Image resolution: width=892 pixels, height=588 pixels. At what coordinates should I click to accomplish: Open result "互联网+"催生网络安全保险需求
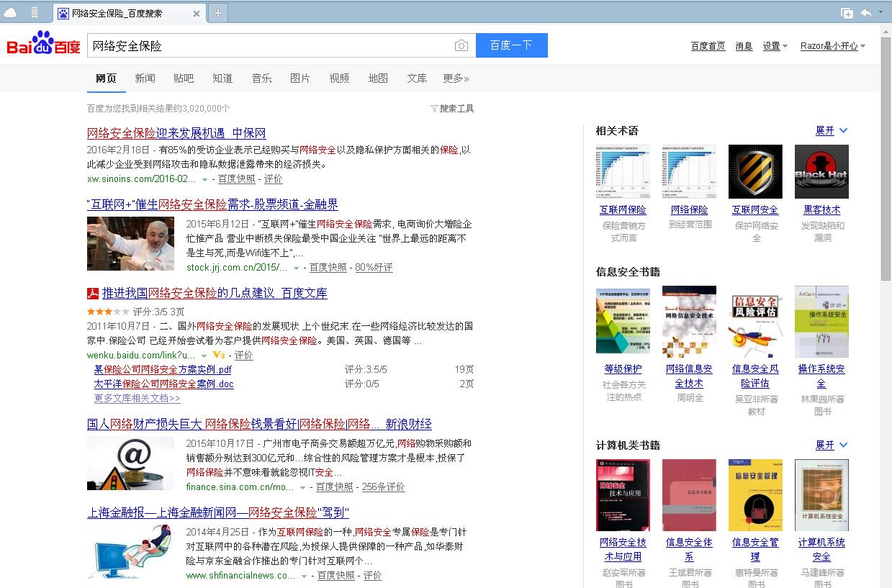coord(212,204)
